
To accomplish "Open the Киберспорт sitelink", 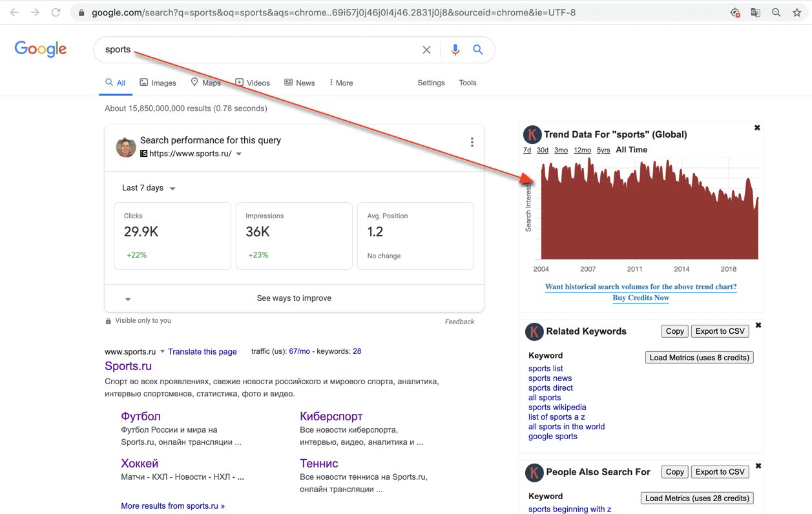I will pos(331,416).
